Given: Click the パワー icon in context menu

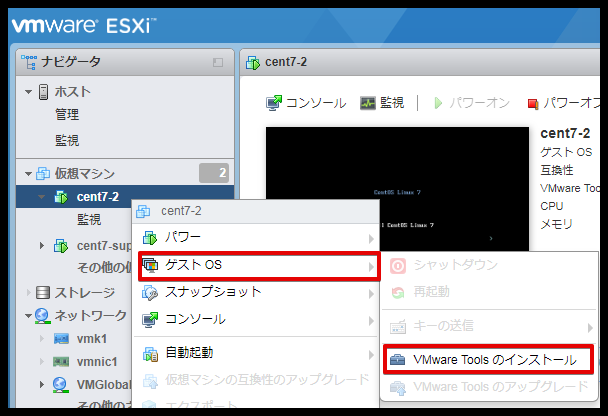Looking at the screenshot, I should (150, 238).
